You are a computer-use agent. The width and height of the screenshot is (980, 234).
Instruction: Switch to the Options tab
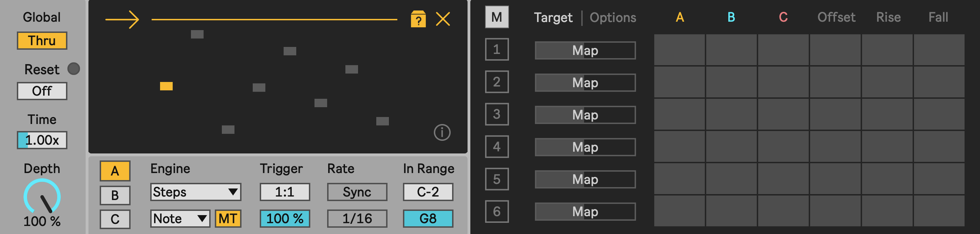(613, 18)
